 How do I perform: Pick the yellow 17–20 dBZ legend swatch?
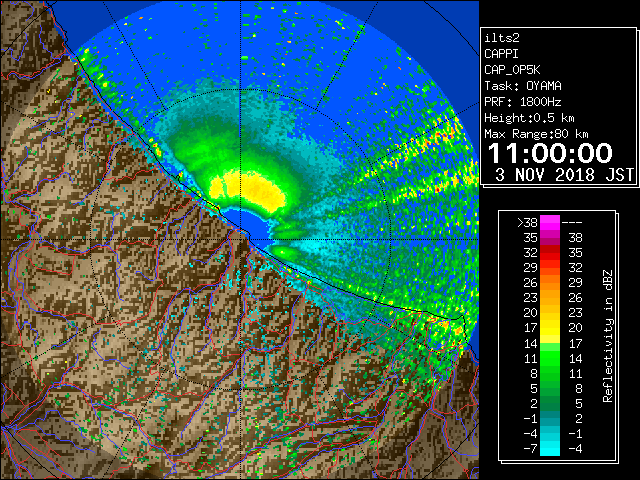coord(550,328)
